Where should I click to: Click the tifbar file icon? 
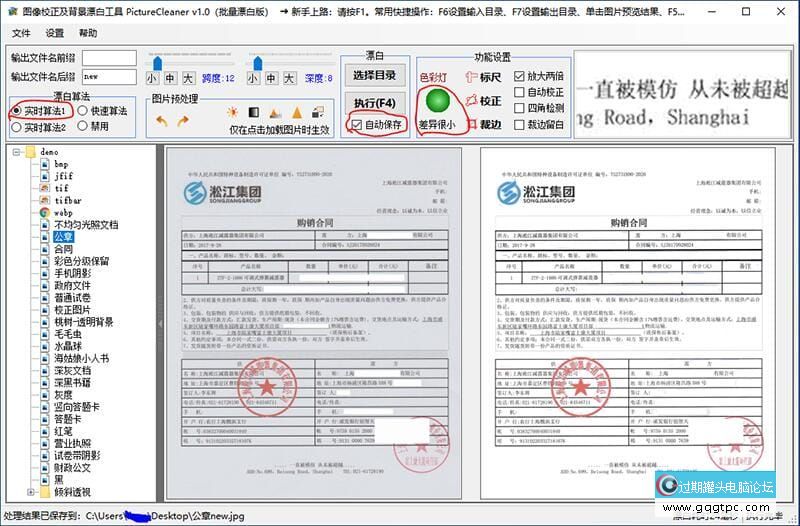pyautogui.click(x=44, y=201)
